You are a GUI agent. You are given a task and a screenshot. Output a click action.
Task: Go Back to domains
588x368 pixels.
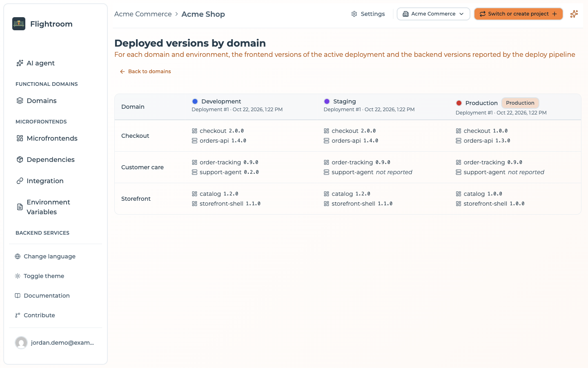[145, 72]
